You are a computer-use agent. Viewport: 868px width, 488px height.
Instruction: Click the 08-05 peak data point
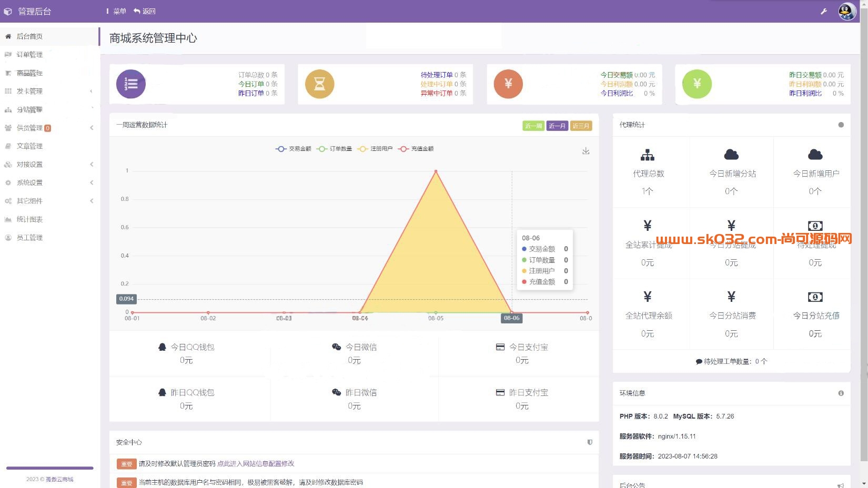(436, 171)
